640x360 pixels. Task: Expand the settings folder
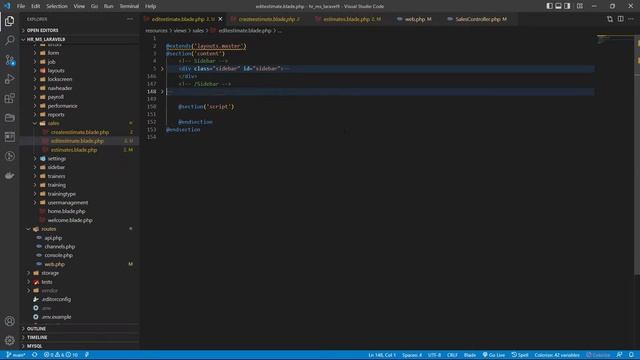(x=56, y=158)
